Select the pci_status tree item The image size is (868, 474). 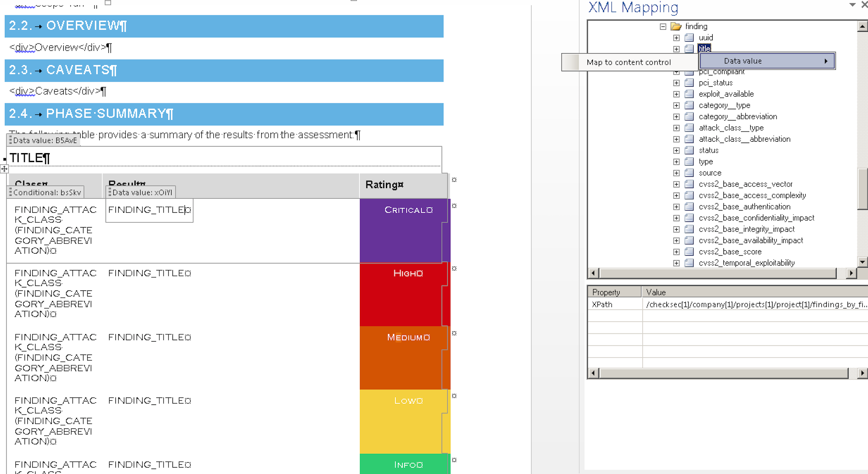point(716,83)
